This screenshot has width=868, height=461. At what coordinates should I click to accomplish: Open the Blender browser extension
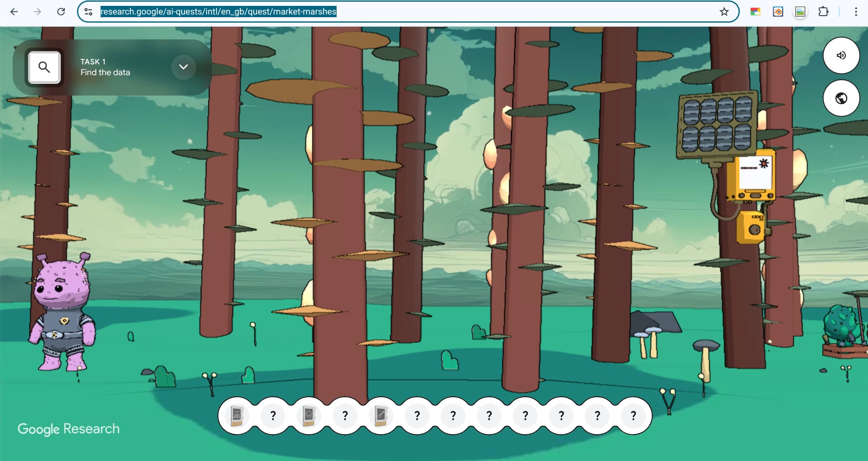tap(778, 12)
